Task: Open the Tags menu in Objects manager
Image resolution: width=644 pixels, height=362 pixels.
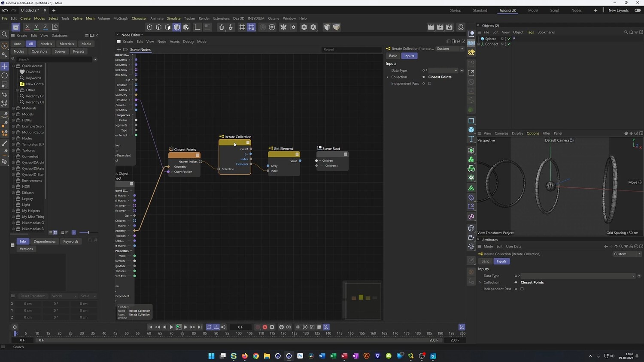Action: pyautogui.click(x=530, y=32)
